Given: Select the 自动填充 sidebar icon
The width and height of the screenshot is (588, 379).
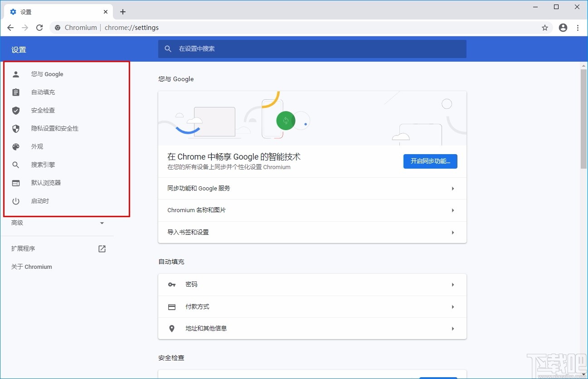Looking at the screenshot, I should tap(15, 92).
